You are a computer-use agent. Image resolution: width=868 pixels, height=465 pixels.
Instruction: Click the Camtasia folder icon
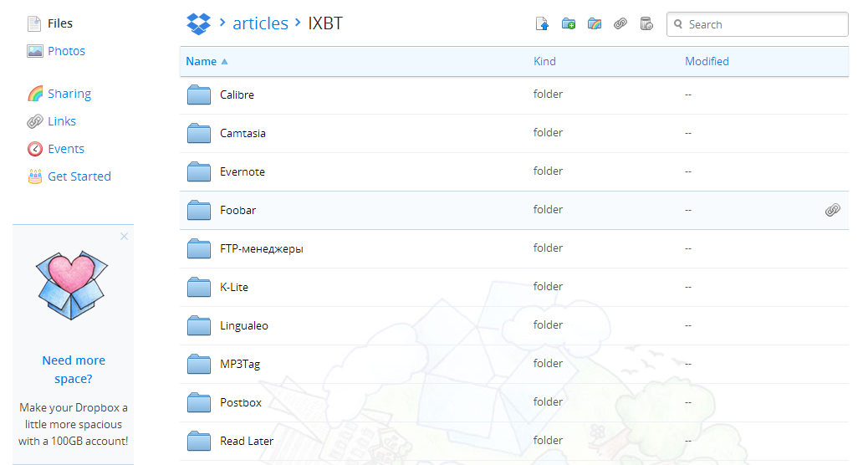pos(199,134)
